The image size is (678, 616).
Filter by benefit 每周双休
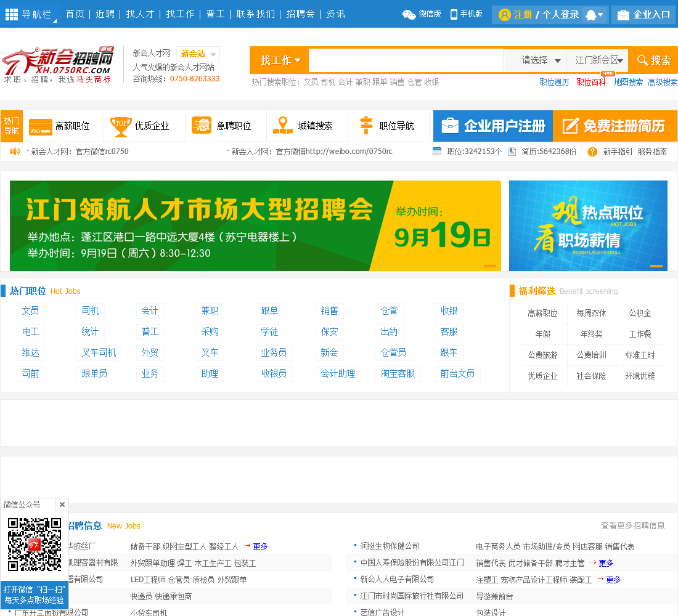(591, 313)
